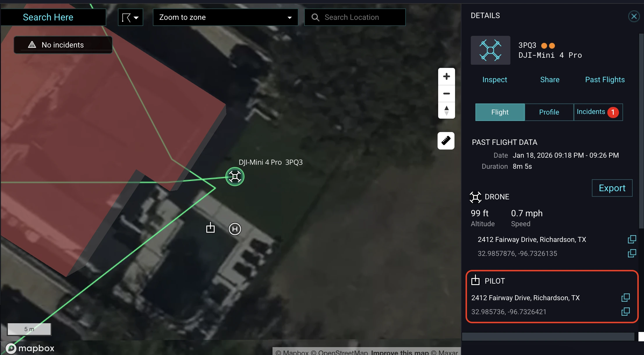This screenshot has height=355, width=644.
Task: Click the Export button
Action: (x=612, y=188)
